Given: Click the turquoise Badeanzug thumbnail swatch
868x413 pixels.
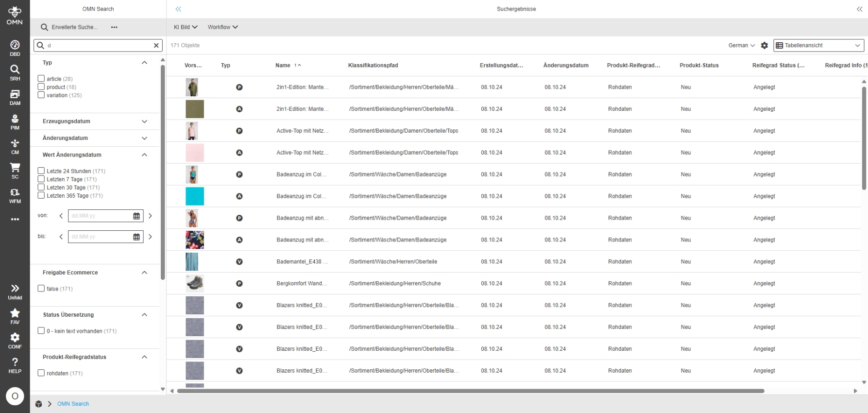Looking at the screenshot, I should [x=195, y=196].
